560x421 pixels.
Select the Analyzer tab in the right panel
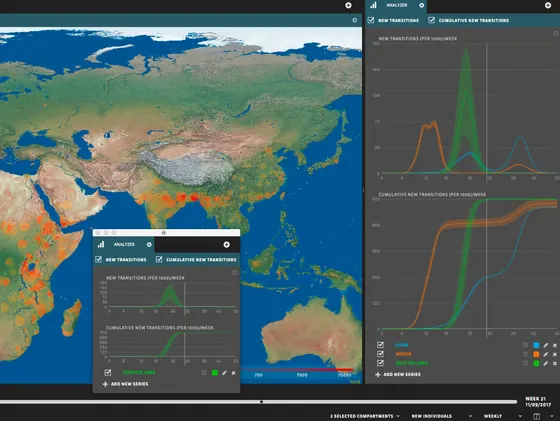coord(396,5)
